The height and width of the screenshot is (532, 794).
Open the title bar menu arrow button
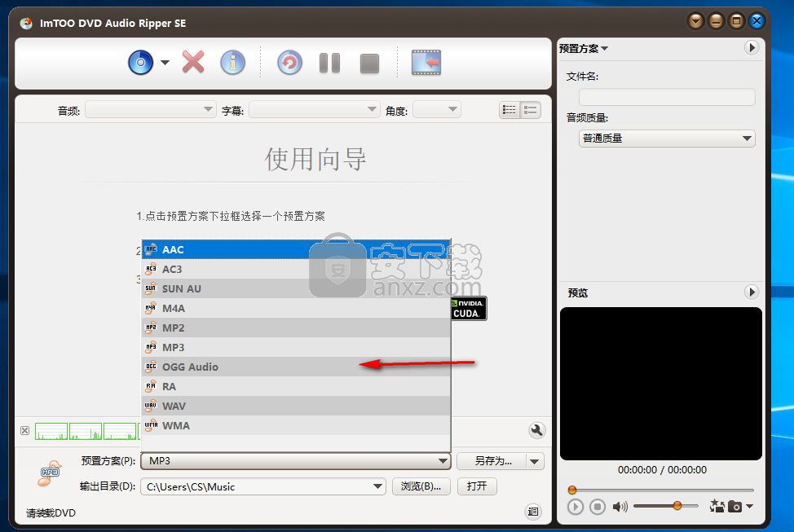pos(695,21)
